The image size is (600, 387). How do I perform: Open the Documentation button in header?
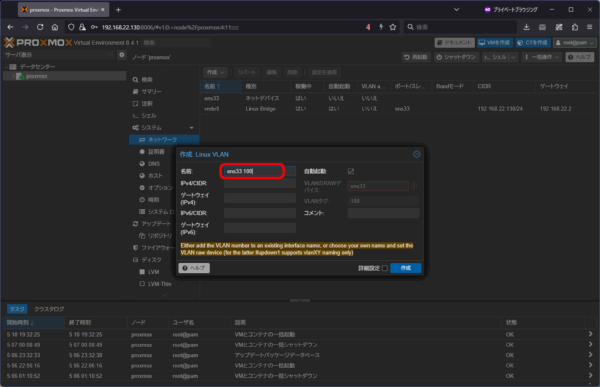pos(455,42)
